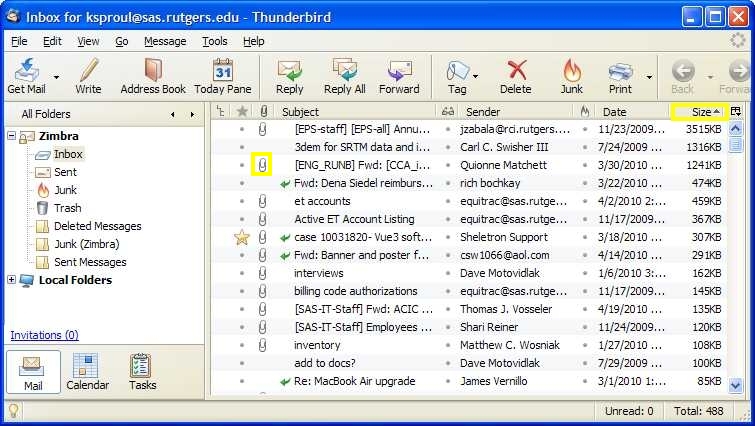Toggle junk status of James Vernillo message
Screen dimensions: 755x426
[x=585, y=381]
